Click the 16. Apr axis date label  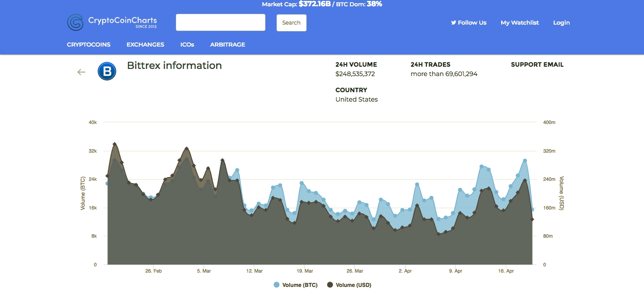tap(506, 271)
